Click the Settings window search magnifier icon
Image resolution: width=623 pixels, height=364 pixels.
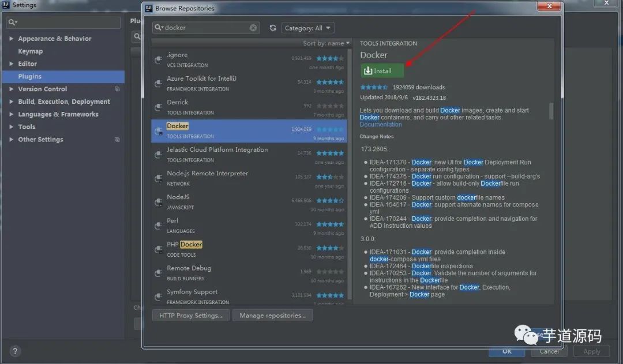pos(13,22)
